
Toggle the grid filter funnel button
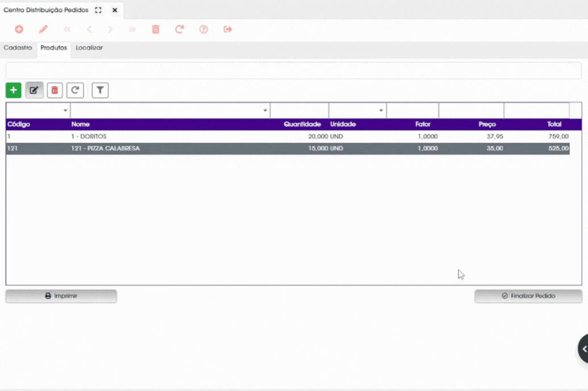(100, 90)
